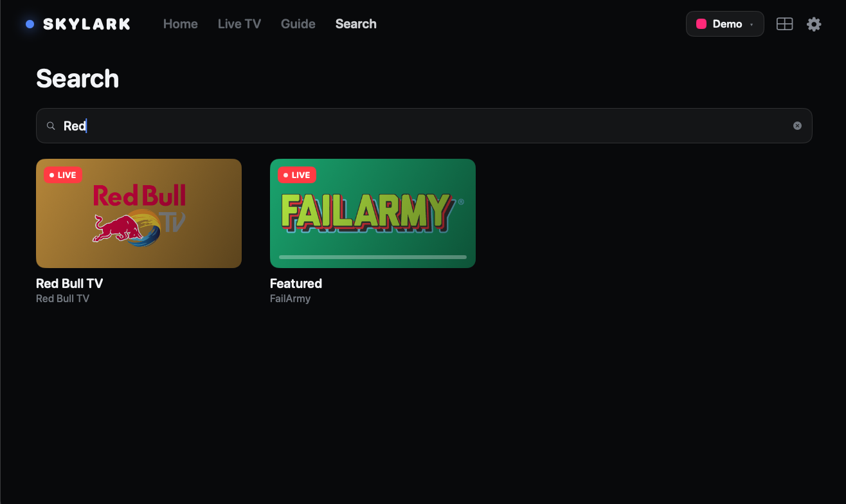Image resolution: width=846 pixels, height=504 pixels.
Task: Click the Featured program title
Action: pos(296,283)
